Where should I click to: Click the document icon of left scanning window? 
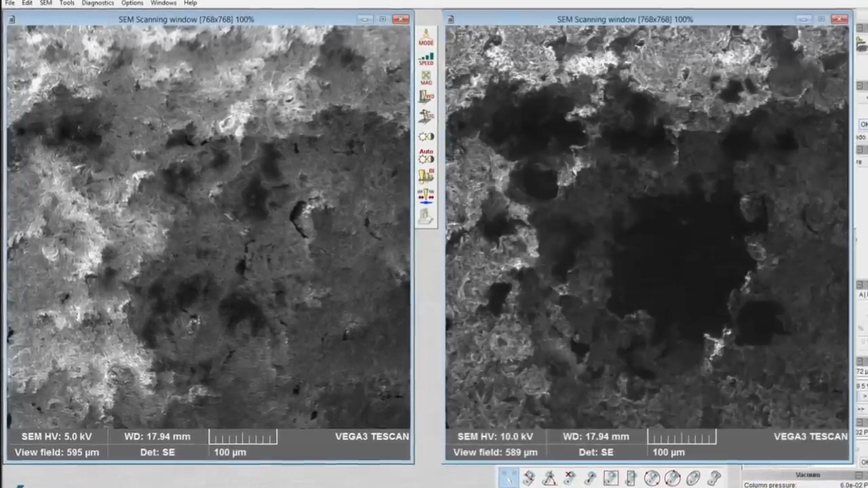pos(11,19)
